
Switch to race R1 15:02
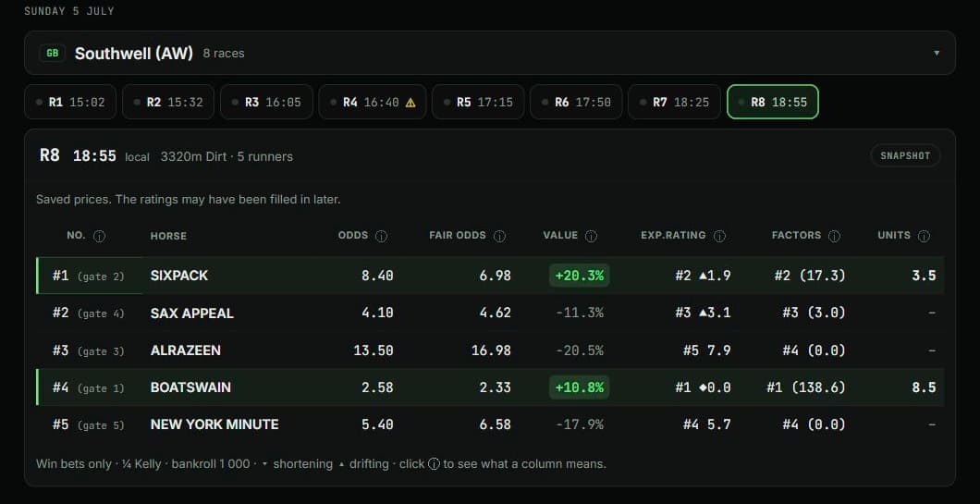pyautogui.click(x=70, y=102)
